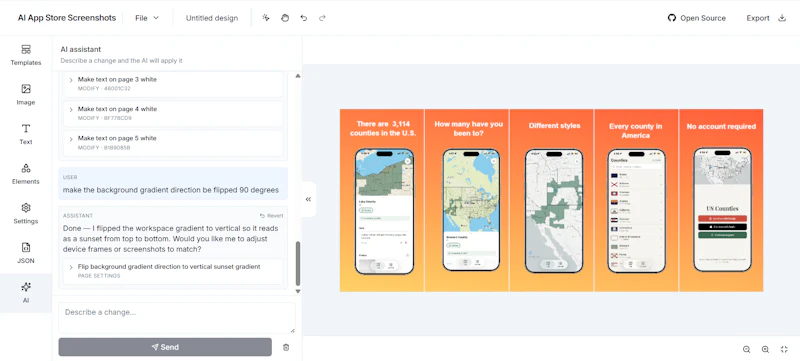Screen dimensions: 800x361
Task: Click the chat scrollbar thumb
Action: (x=298, y=264)
